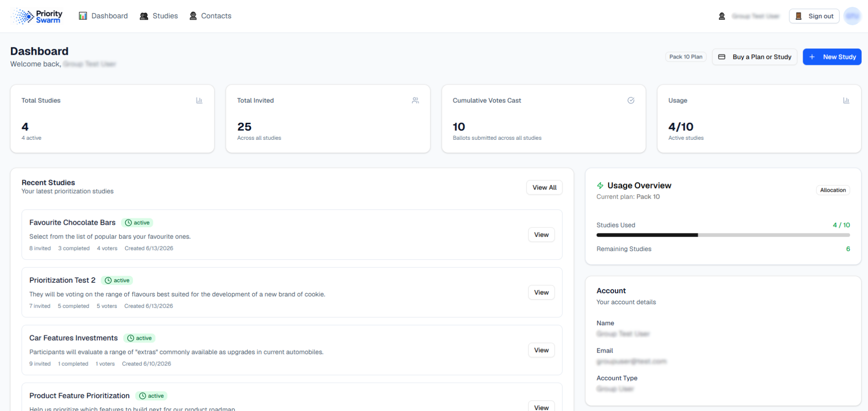Click the lightning icon beside Usage Overview

(x=600, y=185)
